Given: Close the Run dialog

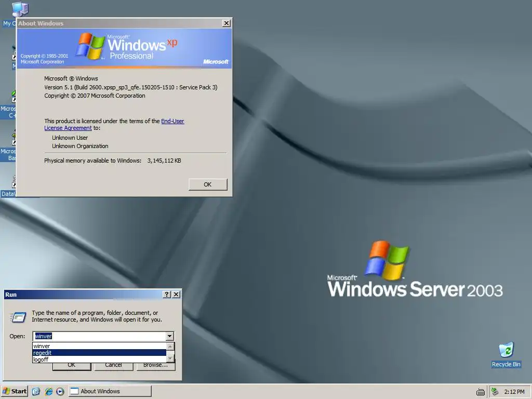Looking at the screenshot, I should pyautogui.click(x=176, y=294).
